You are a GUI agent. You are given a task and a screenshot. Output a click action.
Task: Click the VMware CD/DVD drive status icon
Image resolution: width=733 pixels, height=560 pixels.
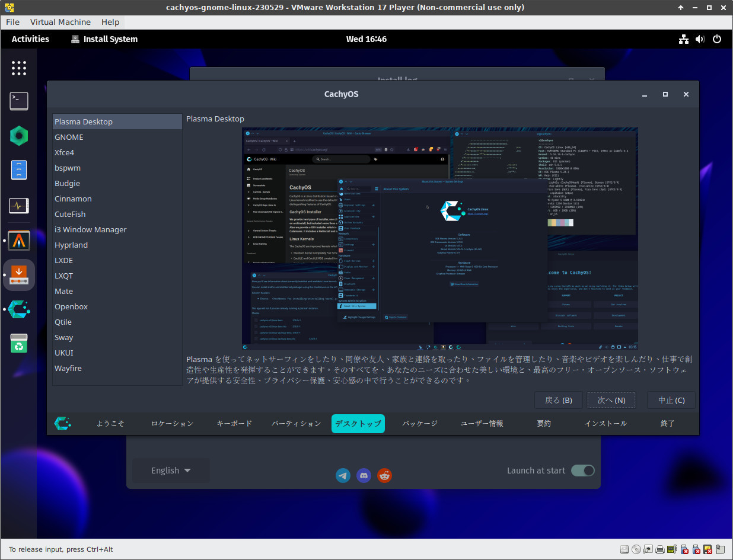(636, 549)
